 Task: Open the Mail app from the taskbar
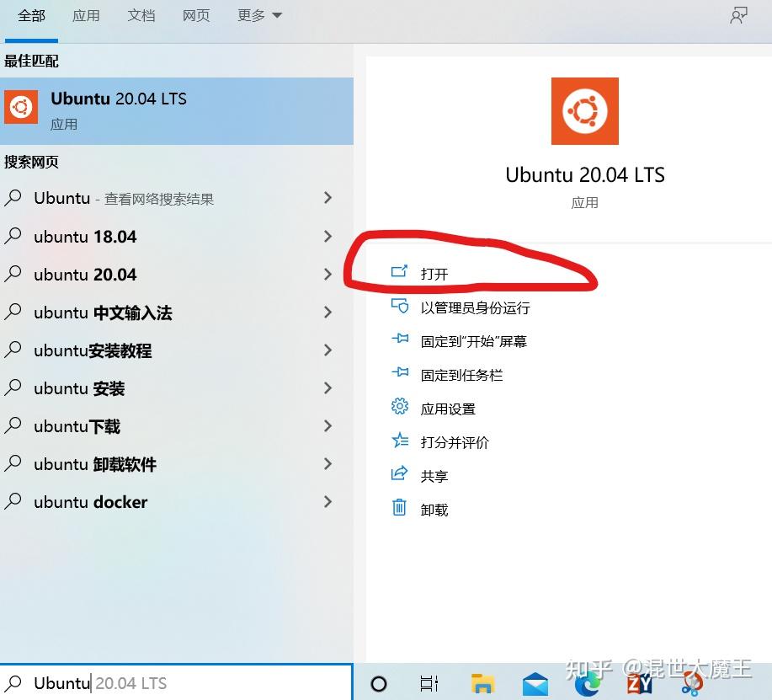535,684
